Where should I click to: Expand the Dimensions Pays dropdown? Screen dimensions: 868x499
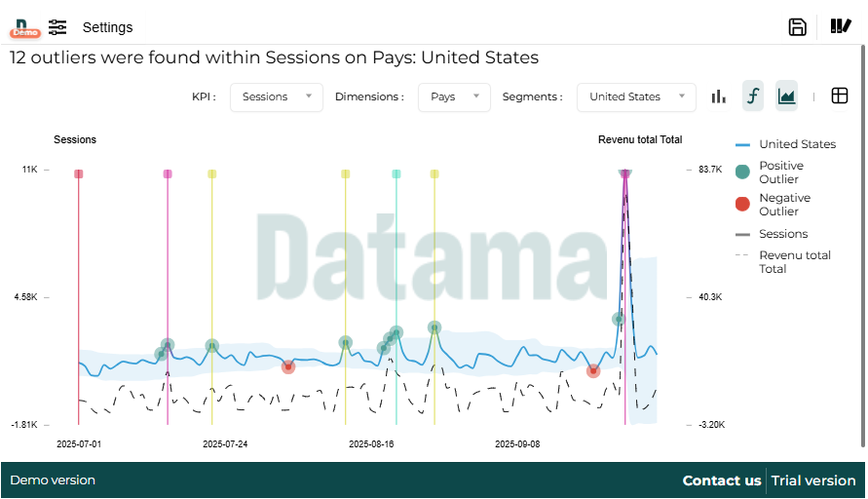(x=454, y=97)
